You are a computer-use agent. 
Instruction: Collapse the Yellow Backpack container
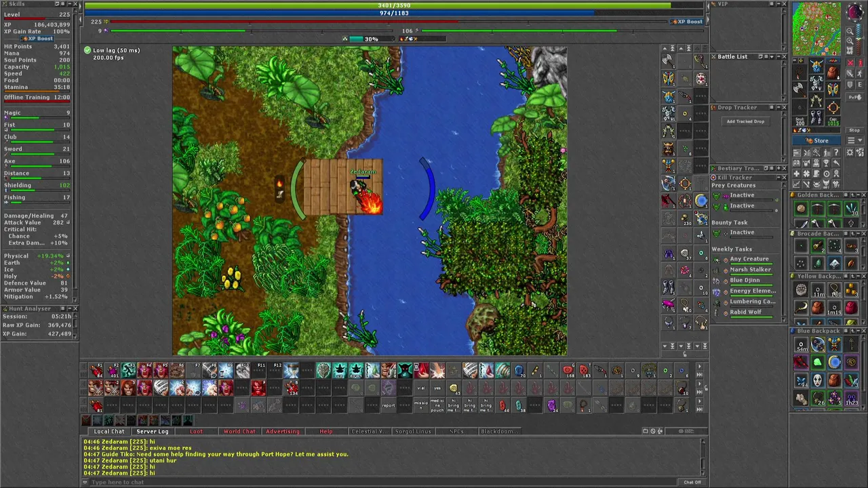[x=858, y=277]
